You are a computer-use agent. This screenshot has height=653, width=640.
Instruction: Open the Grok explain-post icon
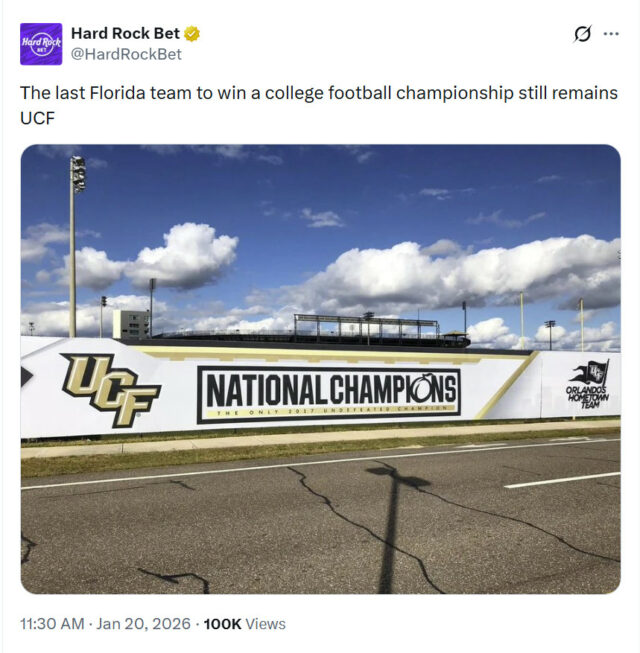point(582,34)
